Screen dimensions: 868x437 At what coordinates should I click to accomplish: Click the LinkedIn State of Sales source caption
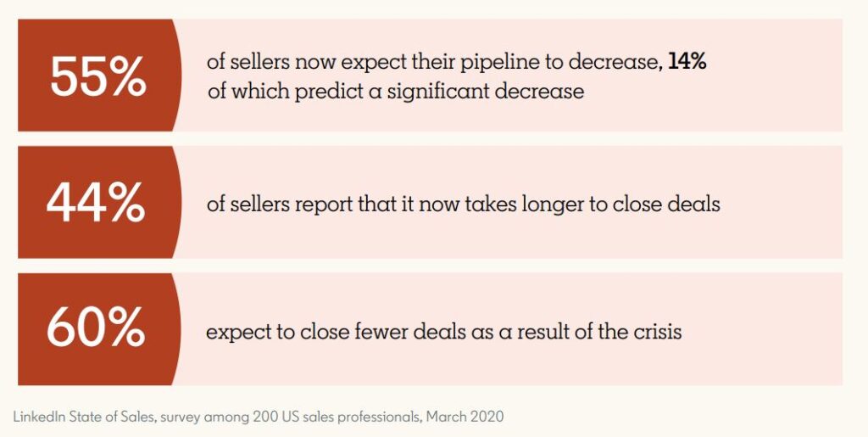pyautogui.click(x=258, y=417)
